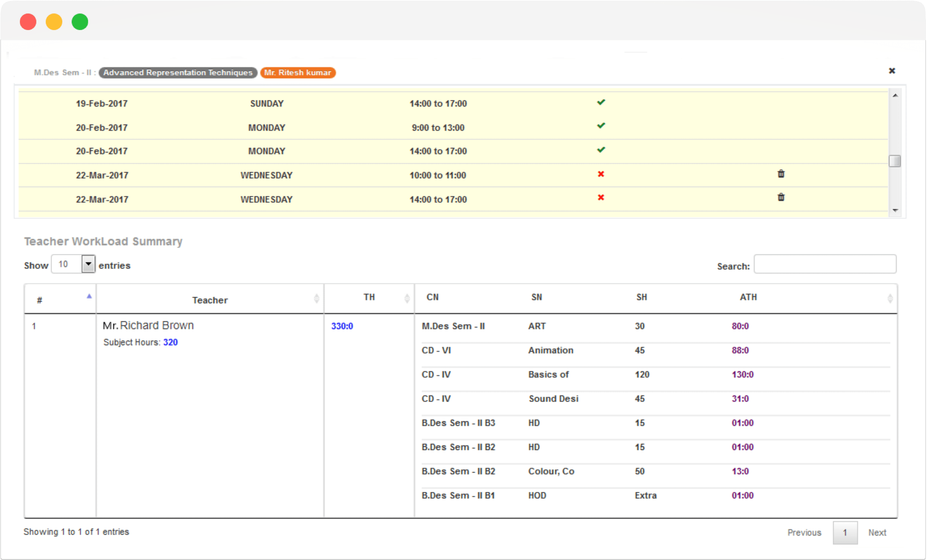Image resolution: width=927 pixels, height=560 pixels.
Task: Delete the 22-Mar-2017 10:00 to 11:00 entry
Action: pyautogui.click(x=781, y=174)
